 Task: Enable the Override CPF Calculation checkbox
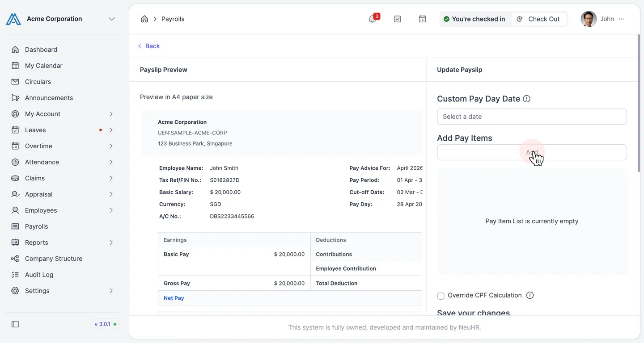click(x=441, y=296)
